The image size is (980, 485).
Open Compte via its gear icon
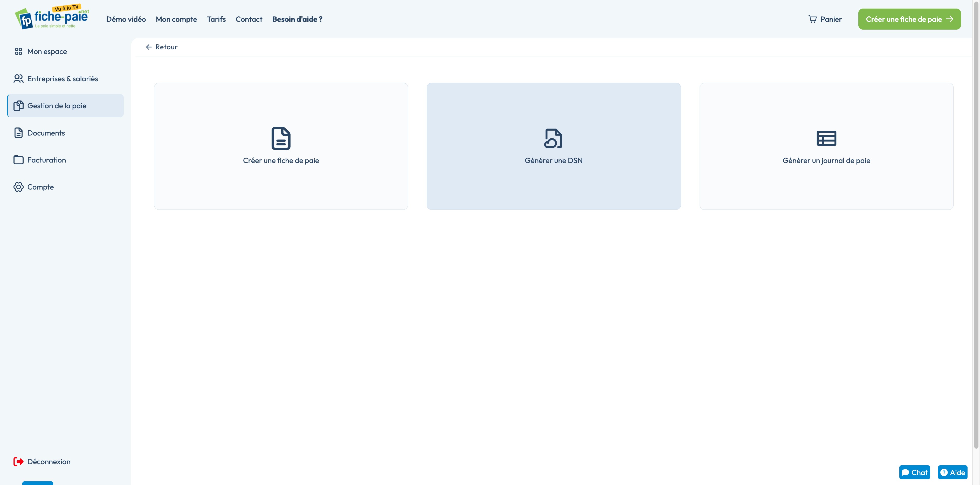pyautogui.click(x=18, y=187)
